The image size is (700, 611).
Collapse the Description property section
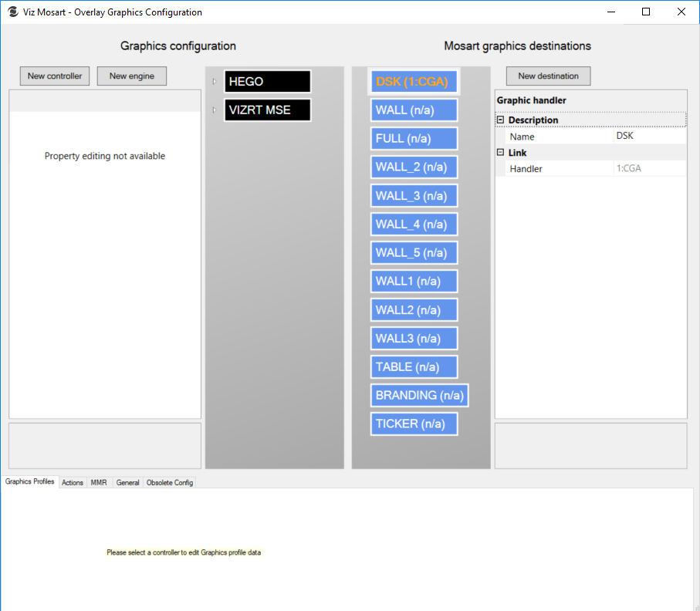coord(500,120)
